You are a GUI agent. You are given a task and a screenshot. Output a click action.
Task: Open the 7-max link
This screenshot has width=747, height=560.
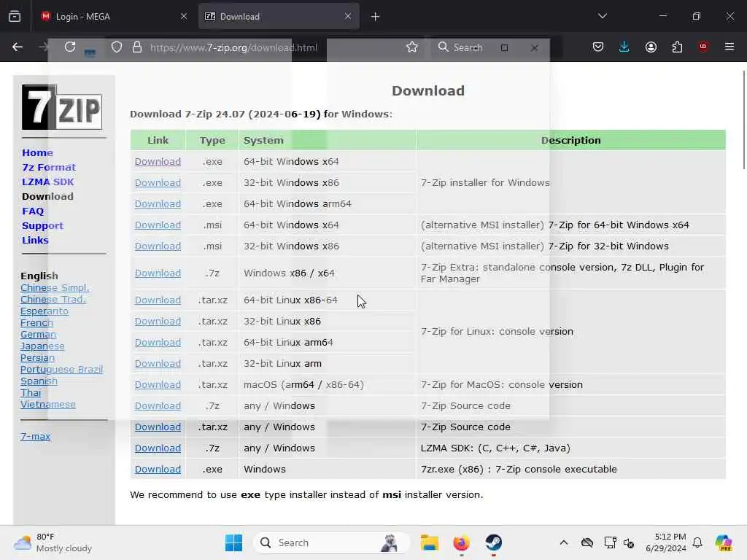[x=35, y=436]
